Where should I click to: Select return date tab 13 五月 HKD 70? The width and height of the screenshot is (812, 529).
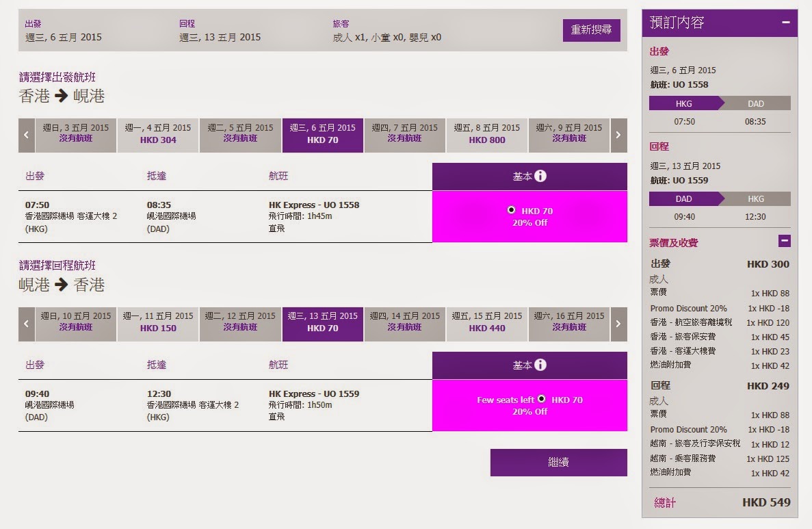322,323
